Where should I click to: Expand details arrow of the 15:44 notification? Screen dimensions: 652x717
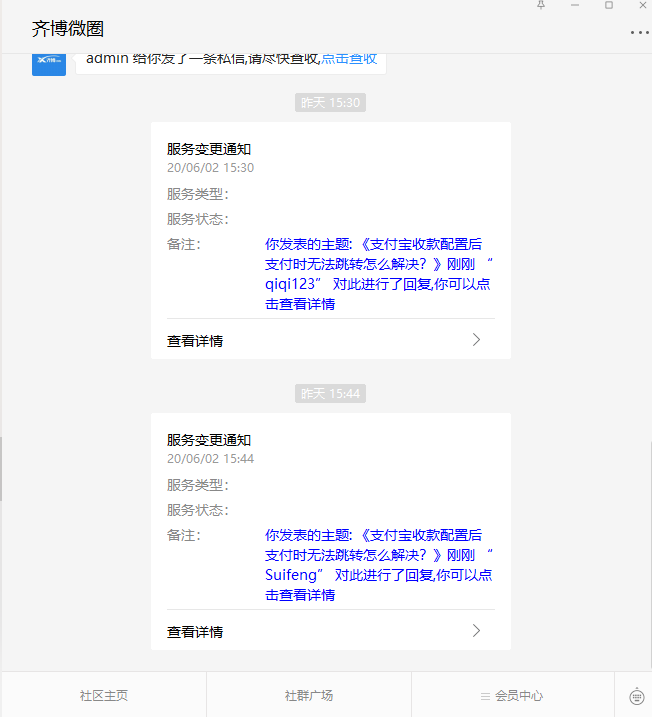pyautogui.click(x=476, y=631)
